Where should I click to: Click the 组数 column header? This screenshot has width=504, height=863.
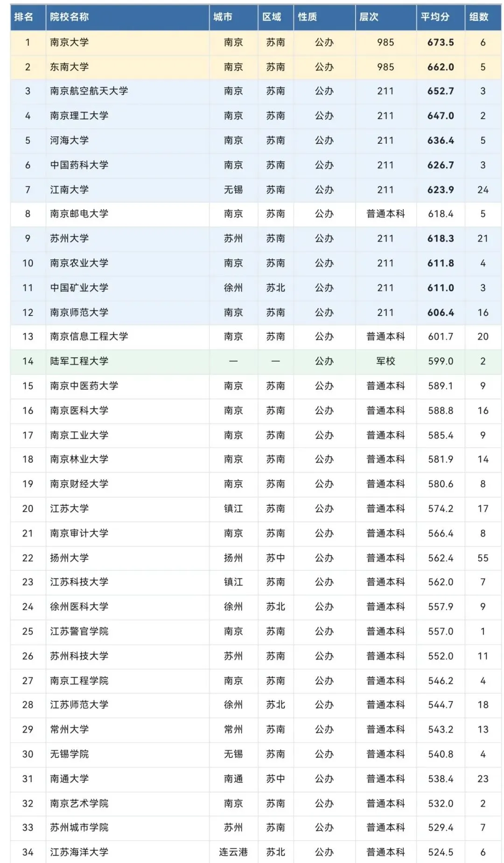(483, 17)
